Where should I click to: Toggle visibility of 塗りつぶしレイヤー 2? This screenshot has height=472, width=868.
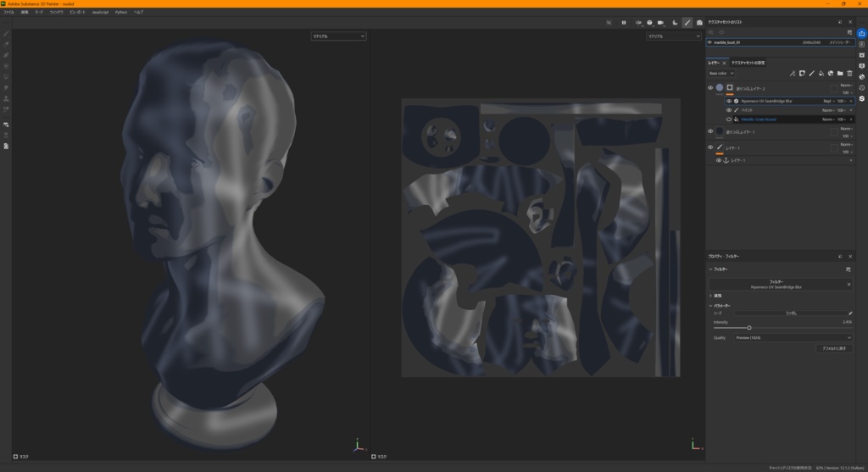(x=710, y=88)
